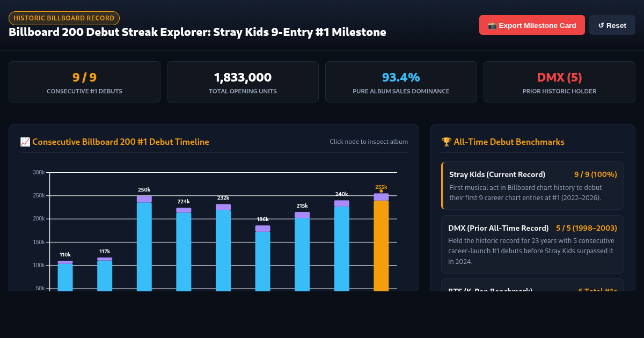The image size is (644, 338).
Task: Select the Stray Kids (Current Record) benchmark card
Action: (532, 185)
